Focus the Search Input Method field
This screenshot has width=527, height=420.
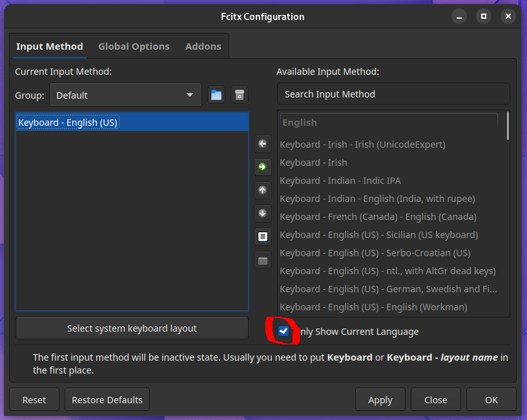tap(393, 94)
